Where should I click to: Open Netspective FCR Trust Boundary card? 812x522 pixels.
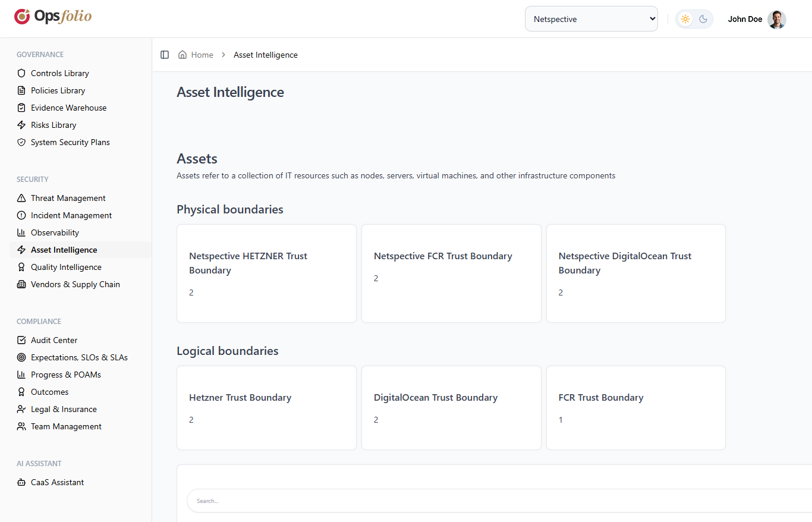coord(451,273)
